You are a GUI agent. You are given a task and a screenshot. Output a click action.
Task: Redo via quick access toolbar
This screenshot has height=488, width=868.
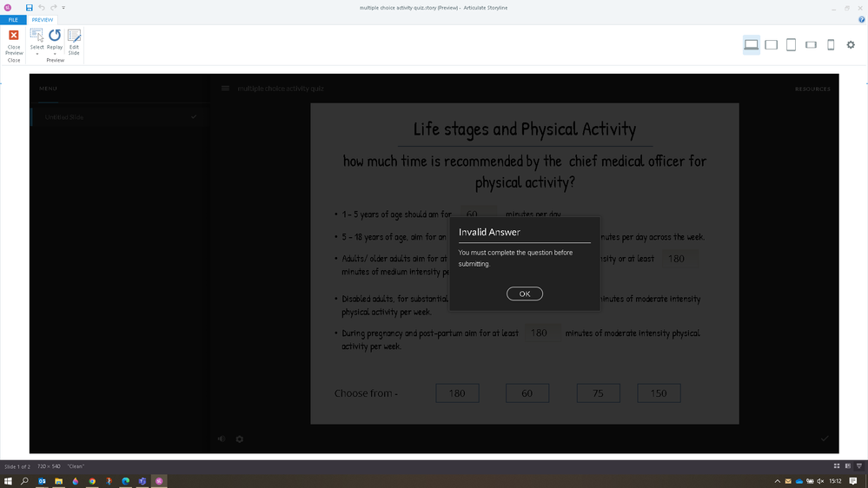(x=54, y=8)
